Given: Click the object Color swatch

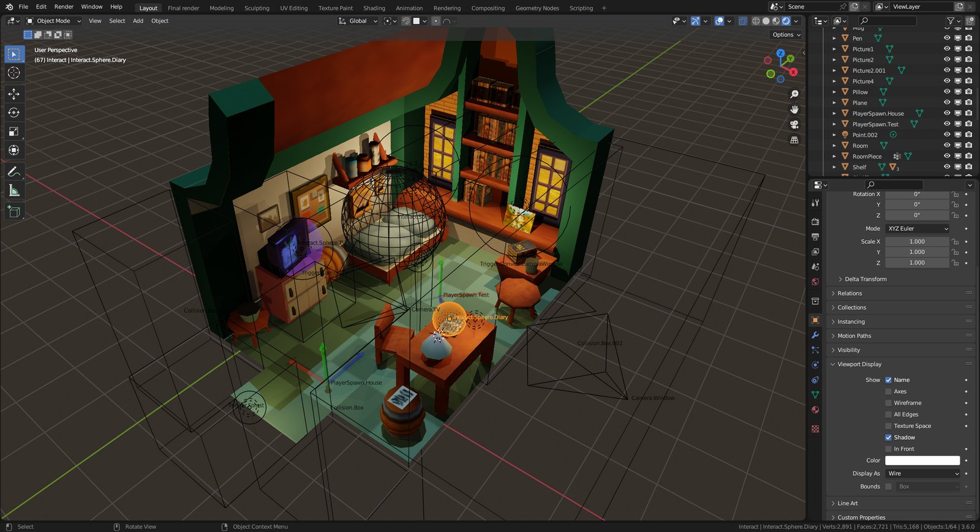Looking at the screenshot, I should (x=922, y=460).
